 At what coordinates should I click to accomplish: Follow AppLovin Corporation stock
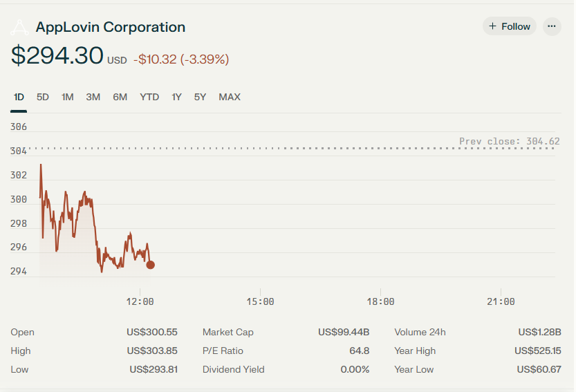click(509, 26)
